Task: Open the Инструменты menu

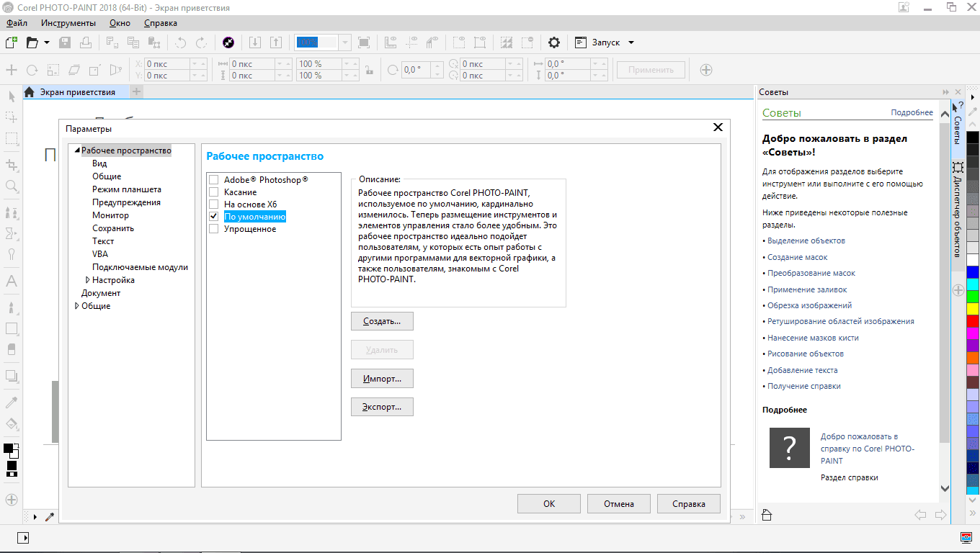Action: [68, 23]
